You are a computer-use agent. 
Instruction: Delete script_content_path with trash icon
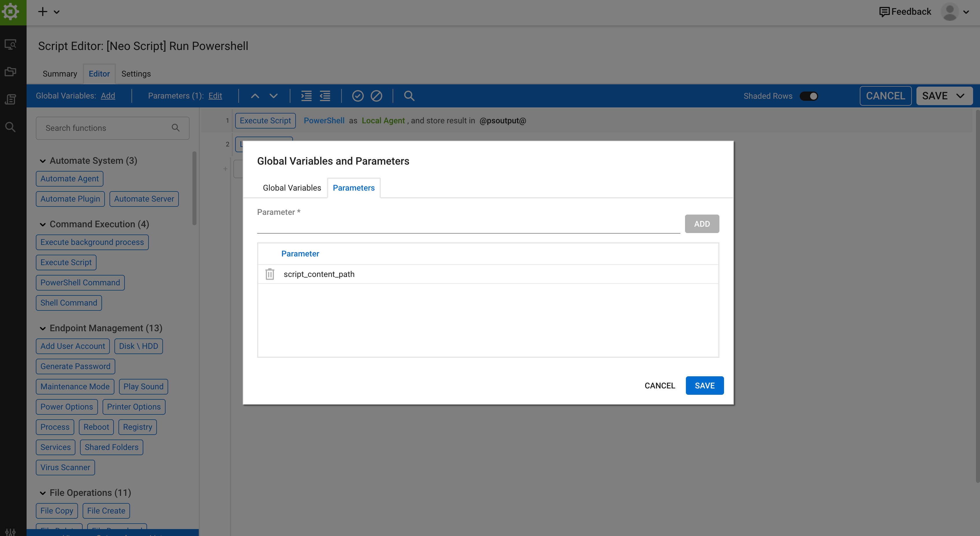[x=270, y=274]
